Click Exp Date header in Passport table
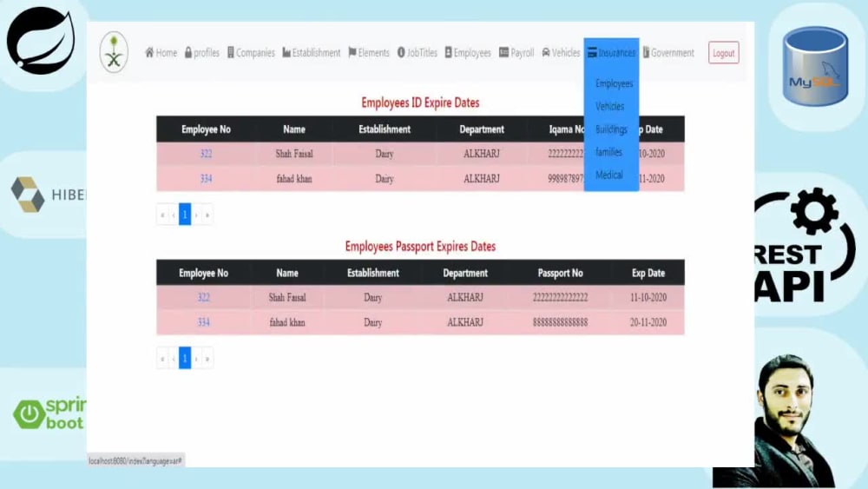This screenshot has height=489, width=868. pyautogui.click(x=648, y=273)
